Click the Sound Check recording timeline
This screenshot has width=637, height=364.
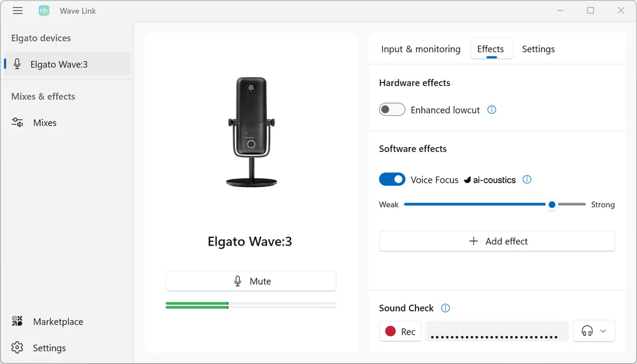click(x=497, y=331)
